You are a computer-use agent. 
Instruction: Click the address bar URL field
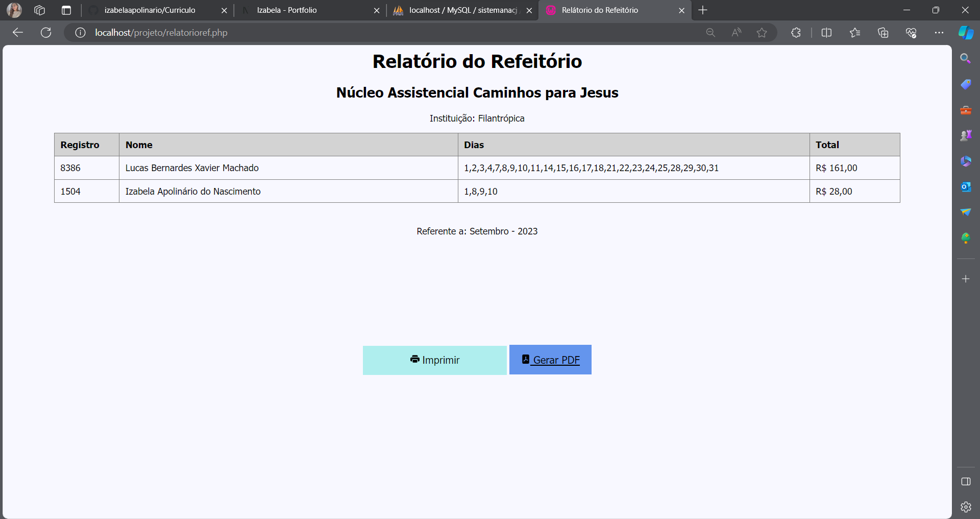tap(357, 33)
